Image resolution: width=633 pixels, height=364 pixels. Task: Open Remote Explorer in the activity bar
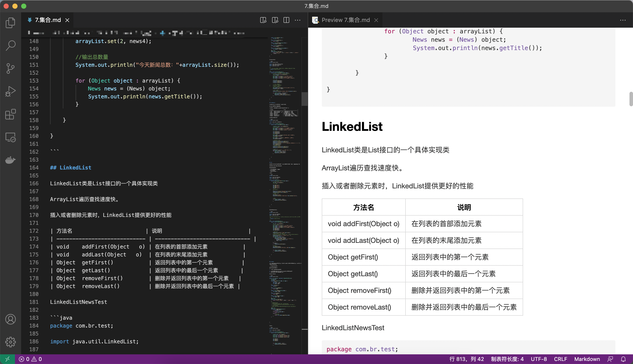click(10, 137)
